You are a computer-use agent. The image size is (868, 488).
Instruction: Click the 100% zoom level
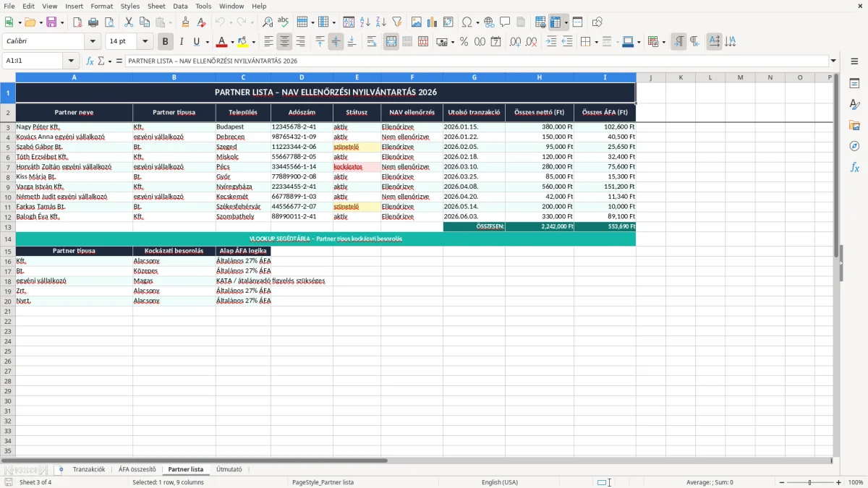[856, 482]
